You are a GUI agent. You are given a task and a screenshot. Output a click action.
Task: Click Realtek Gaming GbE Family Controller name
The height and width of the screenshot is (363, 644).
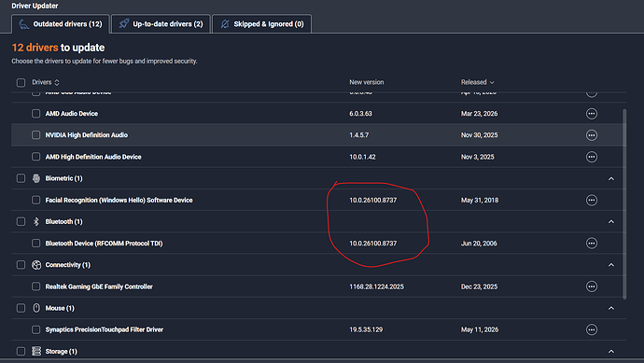coord(99,286)
